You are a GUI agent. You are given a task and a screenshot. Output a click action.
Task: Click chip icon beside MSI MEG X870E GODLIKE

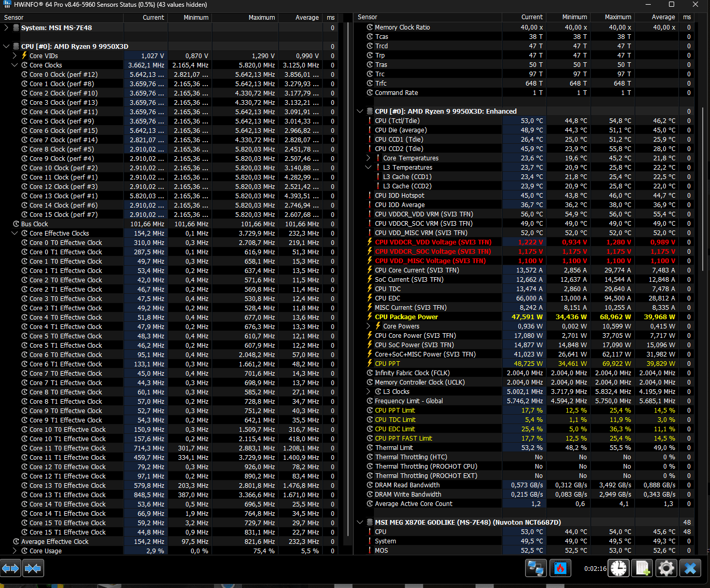[x=370, y=522]
